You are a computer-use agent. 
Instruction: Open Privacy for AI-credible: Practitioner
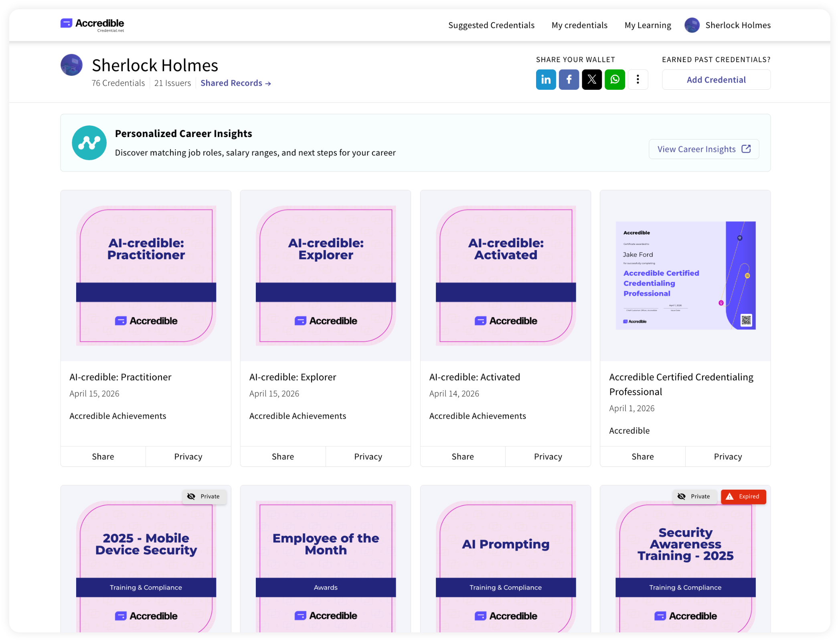pyautogui.click(x=188, y=456)
